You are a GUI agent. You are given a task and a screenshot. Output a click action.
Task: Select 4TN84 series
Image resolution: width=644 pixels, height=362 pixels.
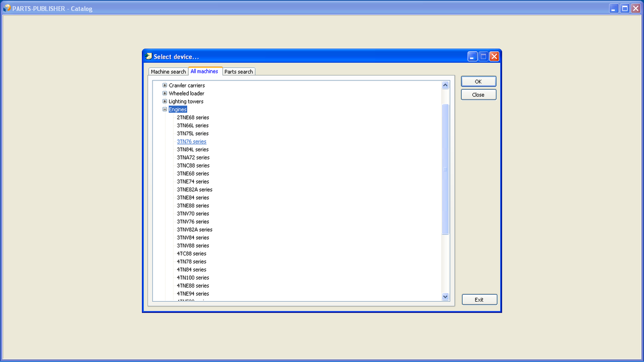192,270
